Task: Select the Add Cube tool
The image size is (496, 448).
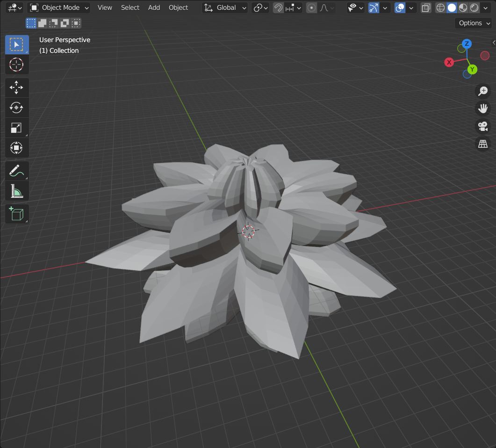Action: pyautogui.click(x=17, y=214)
